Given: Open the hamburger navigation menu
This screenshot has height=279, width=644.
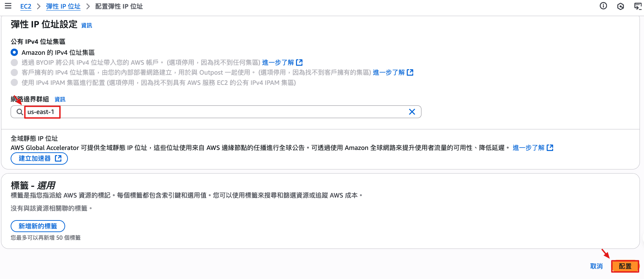Looking at the screenshot, I should click(x=8, y=6).
